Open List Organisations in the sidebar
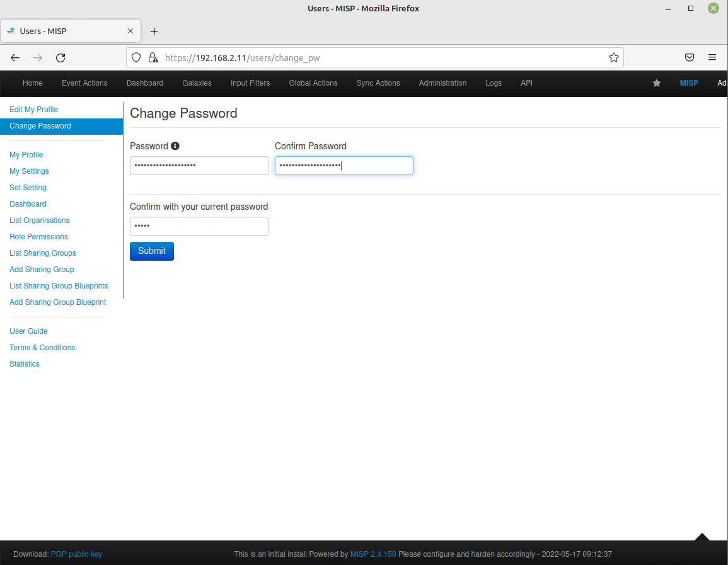 point(40,220)
